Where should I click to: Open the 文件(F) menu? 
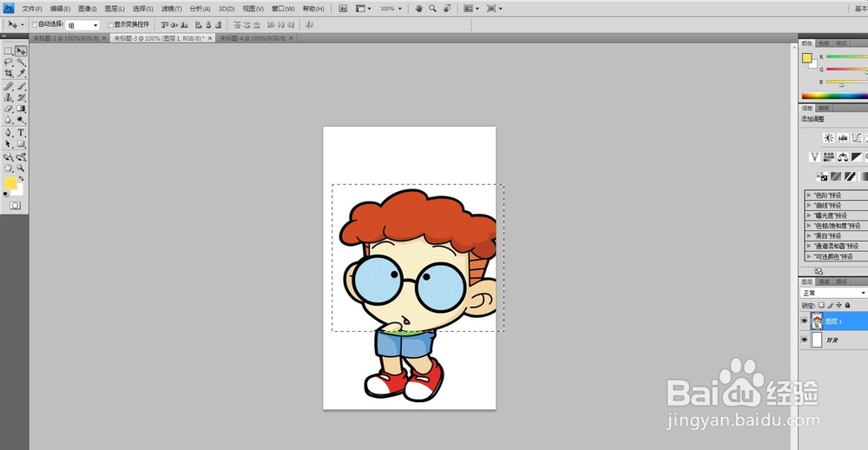tap(32, 9)
